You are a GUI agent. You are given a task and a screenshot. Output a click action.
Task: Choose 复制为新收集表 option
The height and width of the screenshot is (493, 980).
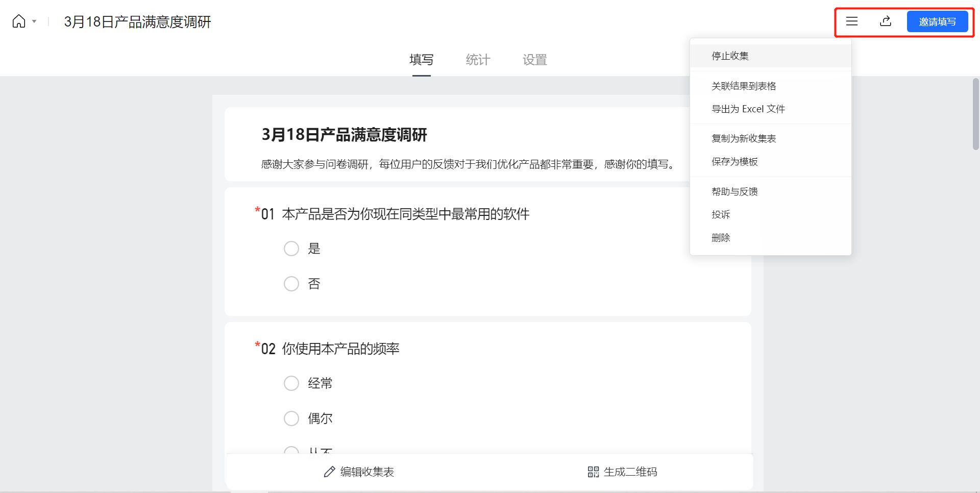tap(771, 138)
